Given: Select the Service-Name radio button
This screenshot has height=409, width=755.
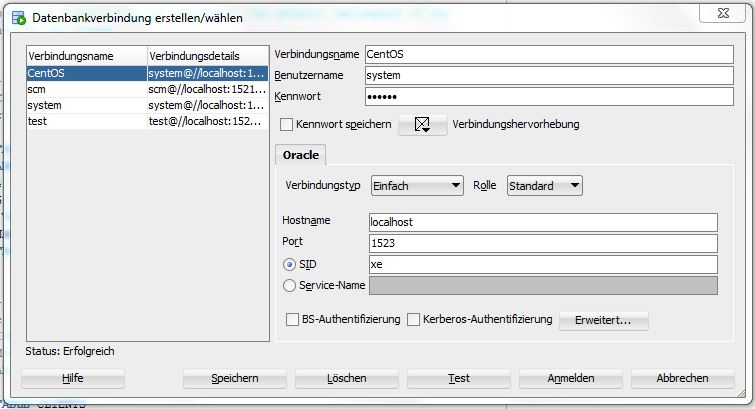Looking at the screenshot, I should [x=289, y=286].
